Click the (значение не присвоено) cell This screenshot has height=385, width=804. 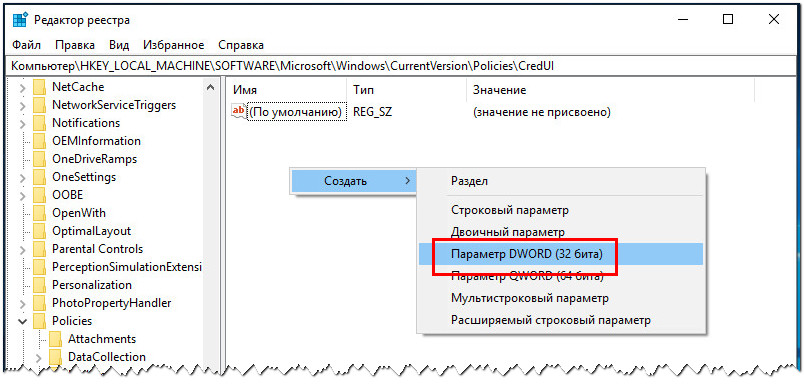[x=541, y=112]
